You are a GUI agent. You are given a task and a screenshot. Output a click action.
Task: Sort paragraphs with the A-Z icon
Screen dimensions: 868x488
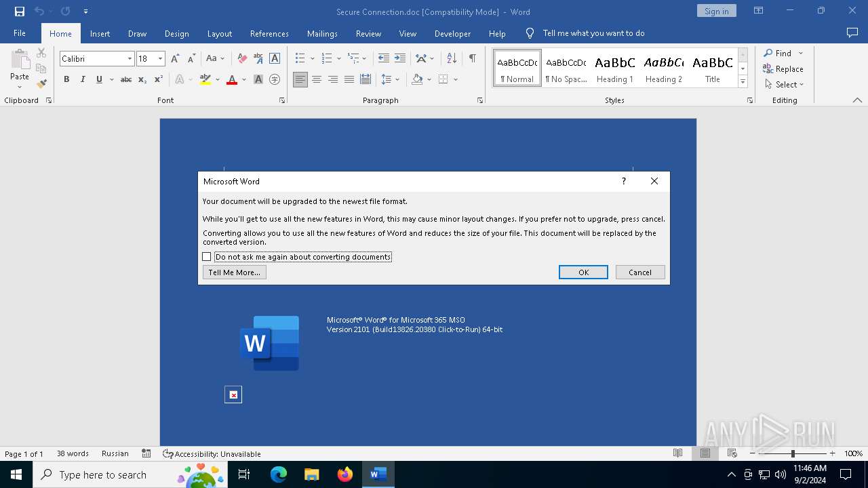[452, 59]
